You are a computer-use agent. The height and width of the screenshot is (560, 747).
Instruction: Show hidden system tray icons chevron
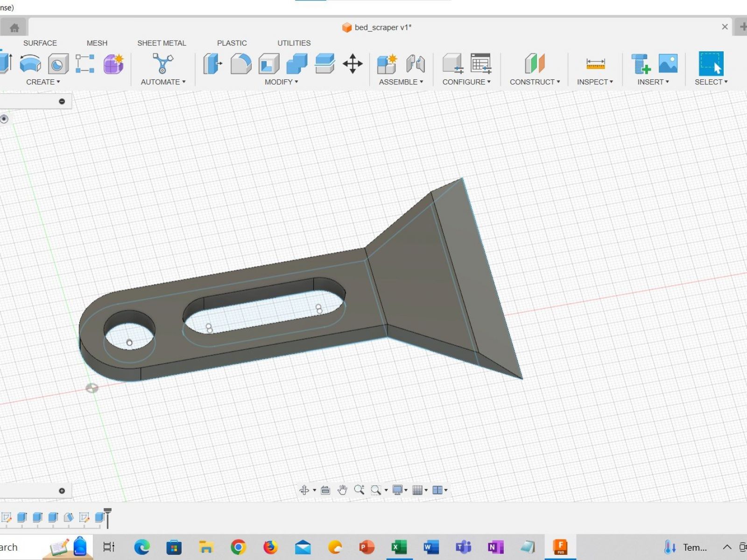(x=727, y=547)
